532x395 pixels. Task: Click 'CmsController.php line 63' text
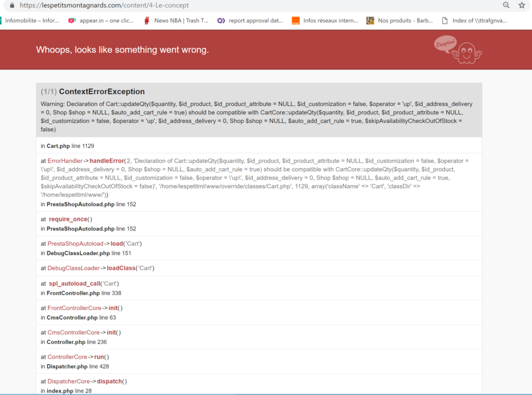[81, 317]
